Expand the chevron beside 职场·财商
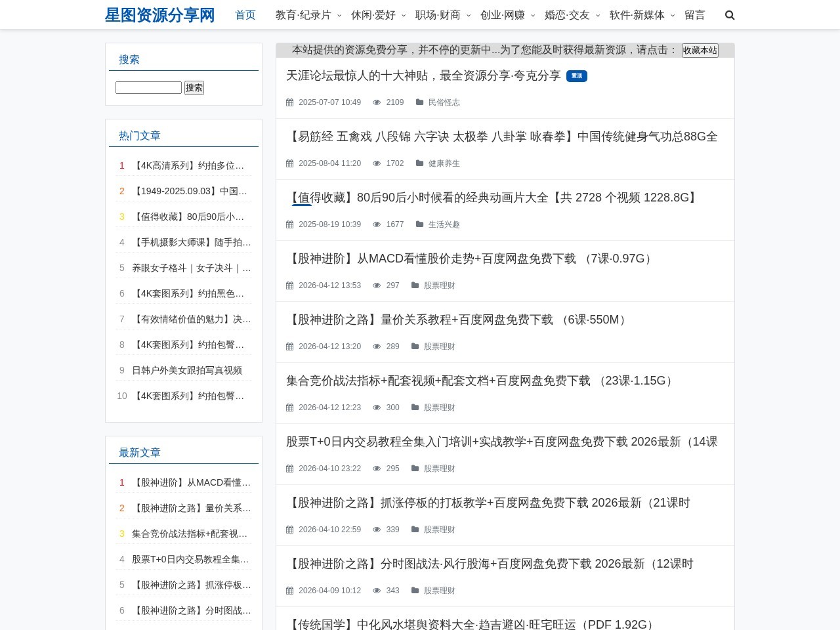Image resolution: width=840 pixels, height=630 pixels. click(x=469, y=15)
